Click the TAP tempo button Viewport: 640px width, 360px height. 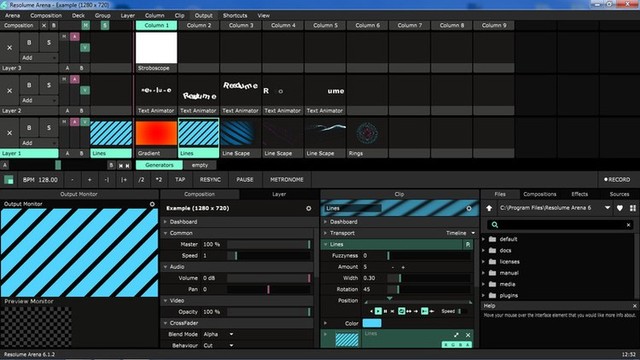[180, 180]
